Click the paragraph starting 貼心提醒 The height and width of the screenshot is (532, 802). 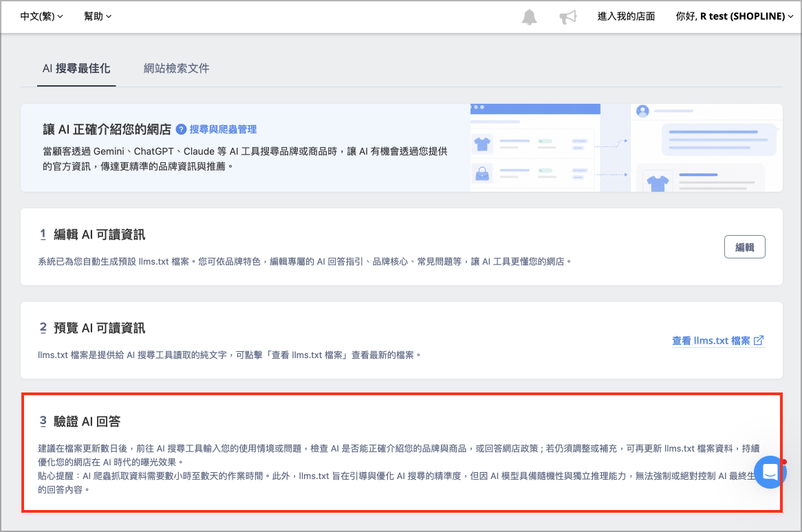[396, 483]
